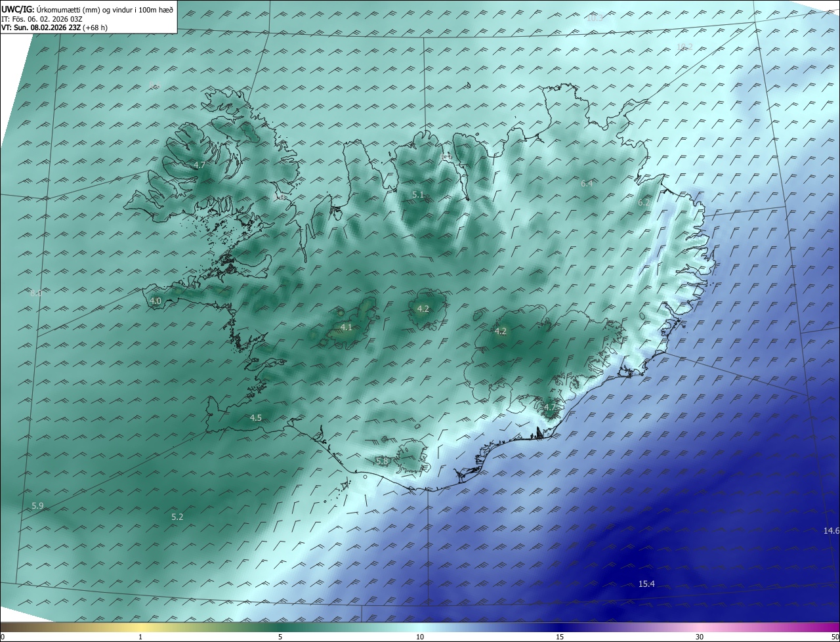Screen dimensions: 840x642
Task: Click the "4.0" value on the map
Action: coord(156,301)
